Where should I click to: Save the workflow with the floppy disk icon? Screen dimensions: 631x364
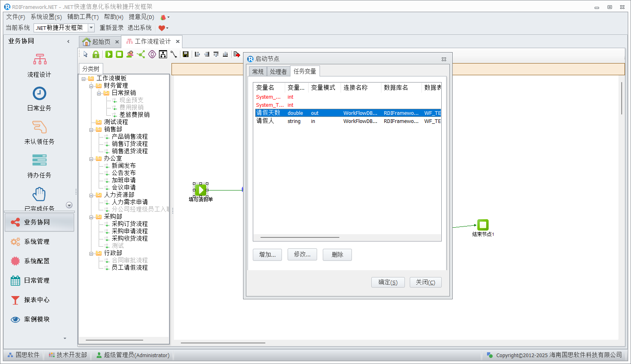click(186, 54)
